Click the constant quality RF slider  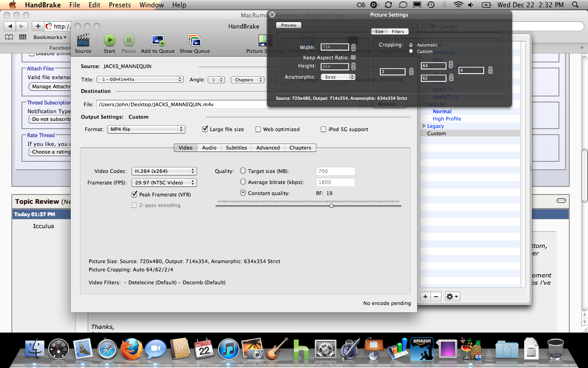click(308, 205)
